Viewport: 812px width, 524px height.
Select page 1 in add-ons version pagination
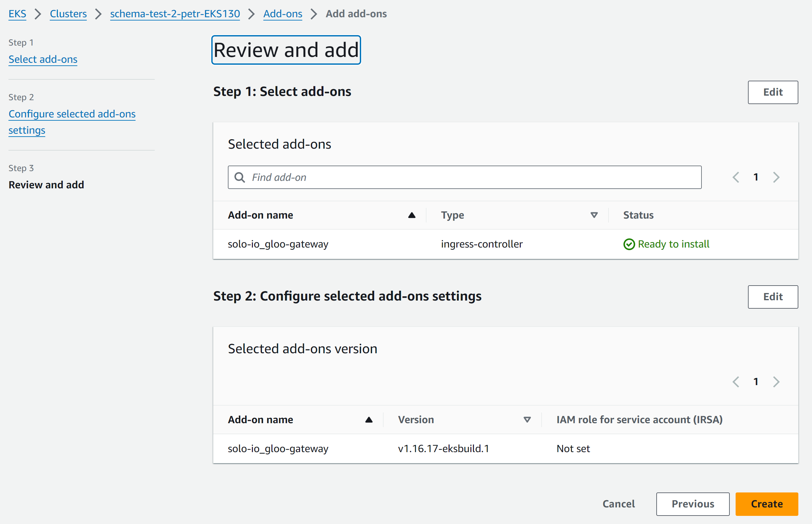point(755,382)
